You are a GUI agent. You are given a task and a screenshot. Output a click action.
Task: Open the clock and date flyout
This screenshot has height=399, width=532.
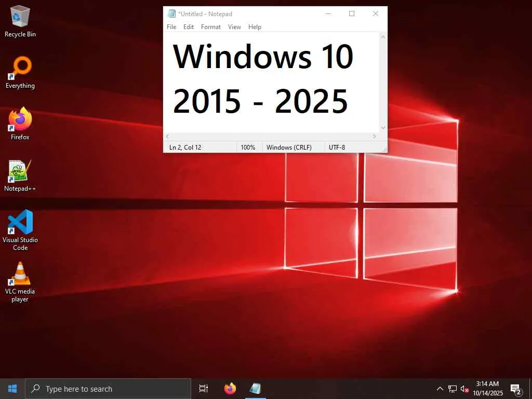(487, 389)
